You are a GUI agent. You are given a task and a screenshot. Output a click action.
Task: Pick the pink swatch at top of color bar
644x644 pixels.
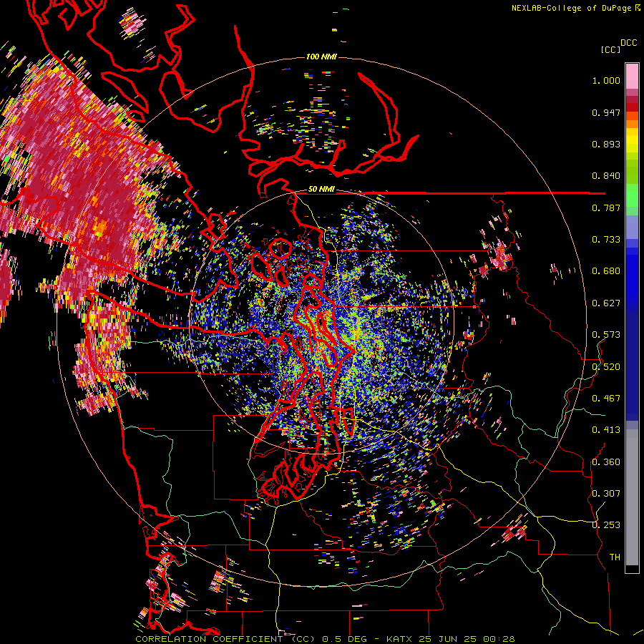(632, 76)
